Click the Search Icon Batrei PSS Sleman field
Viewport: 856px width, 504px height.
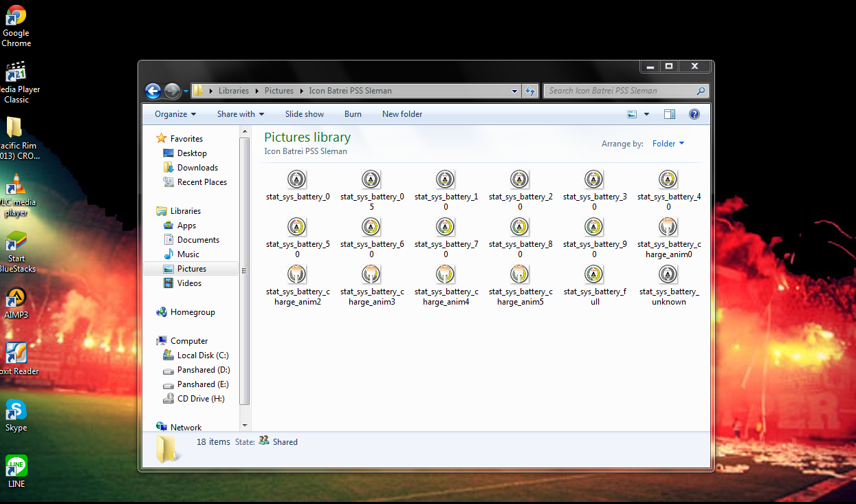pyautogui.click(x=625, y=91)
